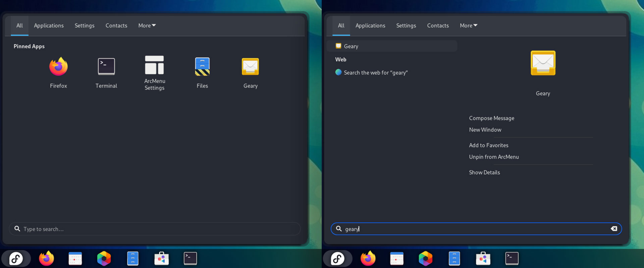
Task: Focus the empty "Type to search…" field
Action: click(x=154, y=229)
